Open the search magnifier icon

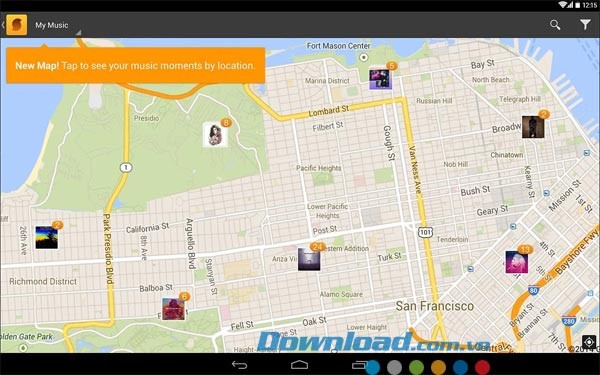(555, 25)
